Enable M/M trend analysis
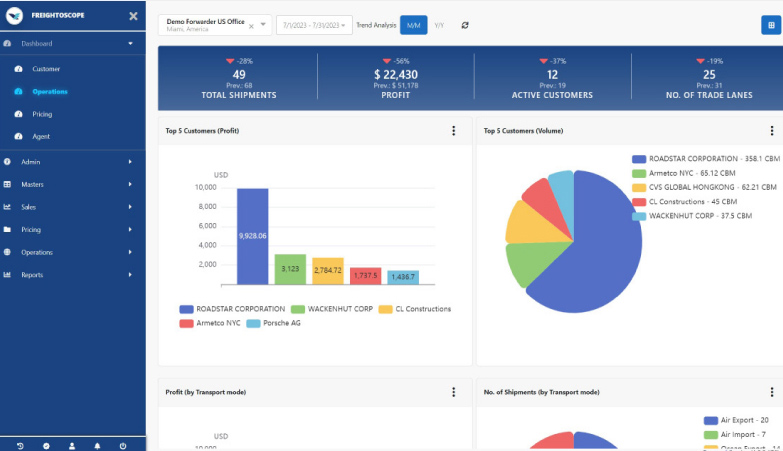This screenshot has width=783, height=451. pyautogui.click(x=413, y=25)
